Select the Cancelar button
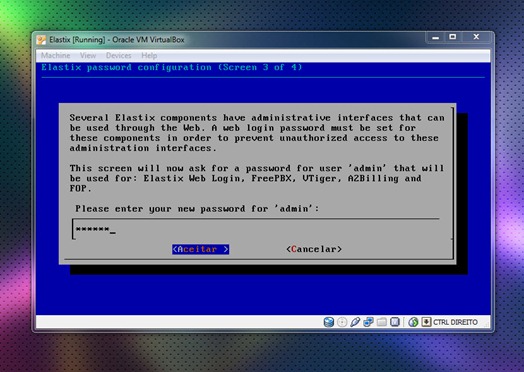Viewport: 524px width, 372px height. [x=314, y=249]
